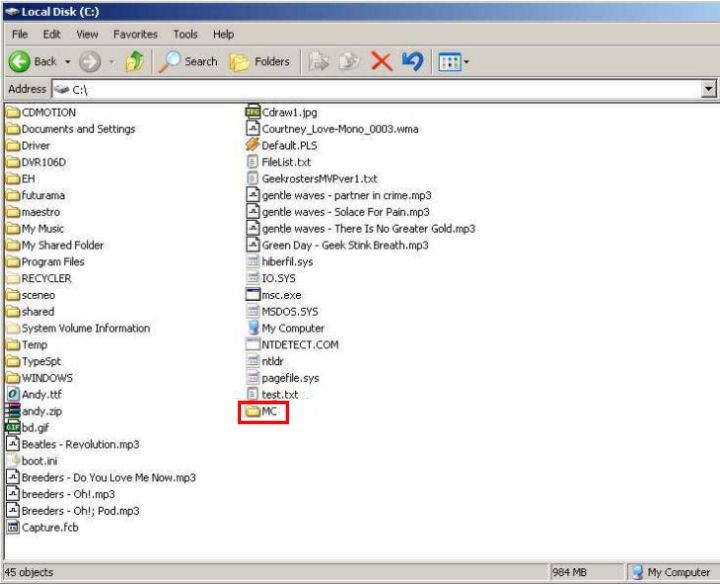Click the grayed Forward arrow icon
The height and width of the screenshot is (584, 720).
pos(90,62)
